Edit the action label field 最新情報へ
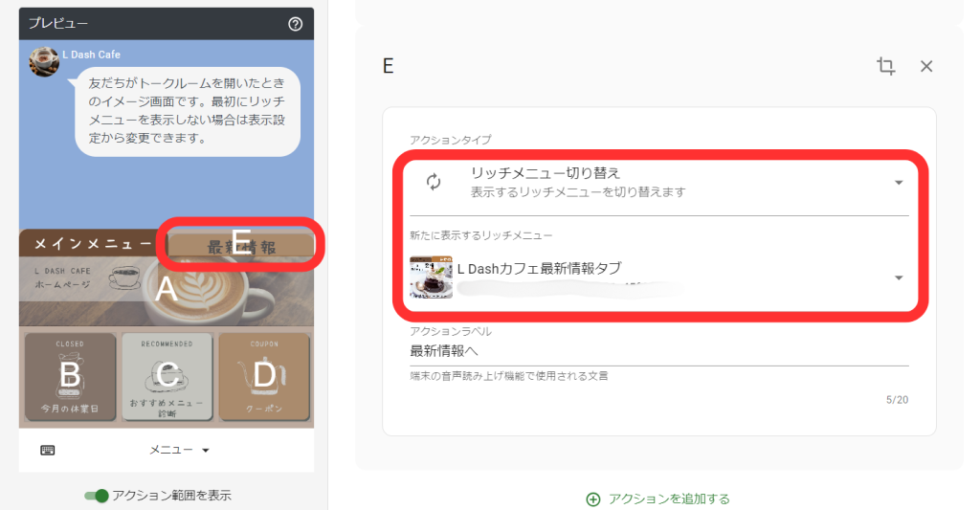This screenshot has width=980, height=510. 658,351
